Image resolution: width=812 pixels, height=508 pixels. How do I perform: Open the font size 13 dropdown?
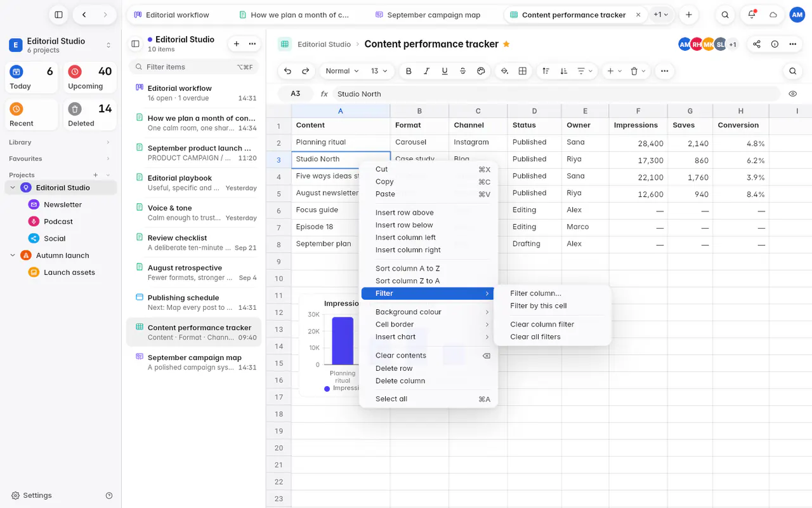click(x=379, y=71)
